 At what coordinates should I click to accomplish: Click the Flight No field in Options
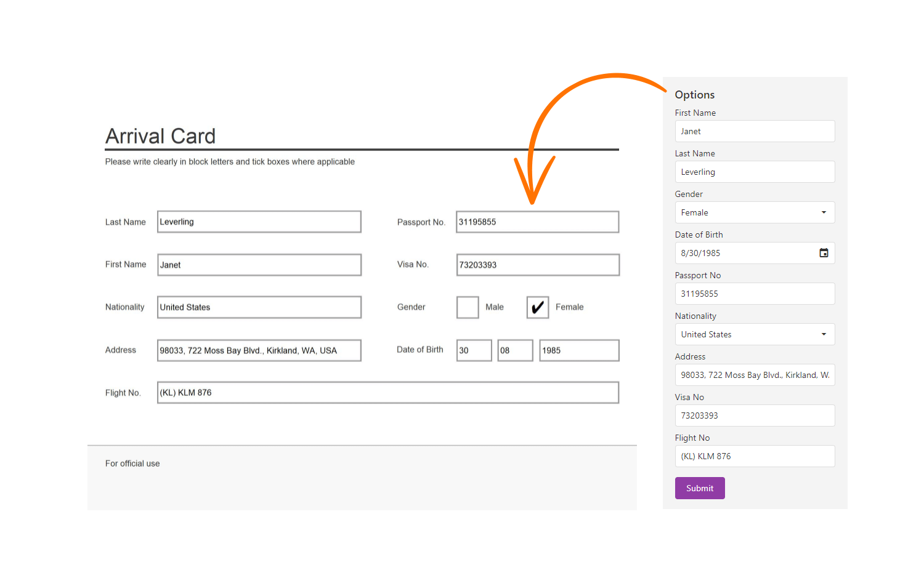pos(755,456)
